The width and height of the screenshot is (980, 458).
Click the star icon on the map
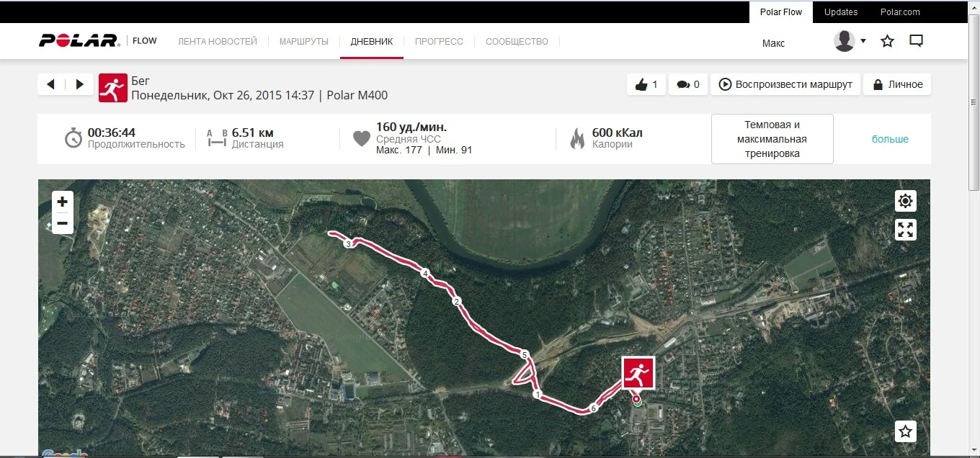906,431
